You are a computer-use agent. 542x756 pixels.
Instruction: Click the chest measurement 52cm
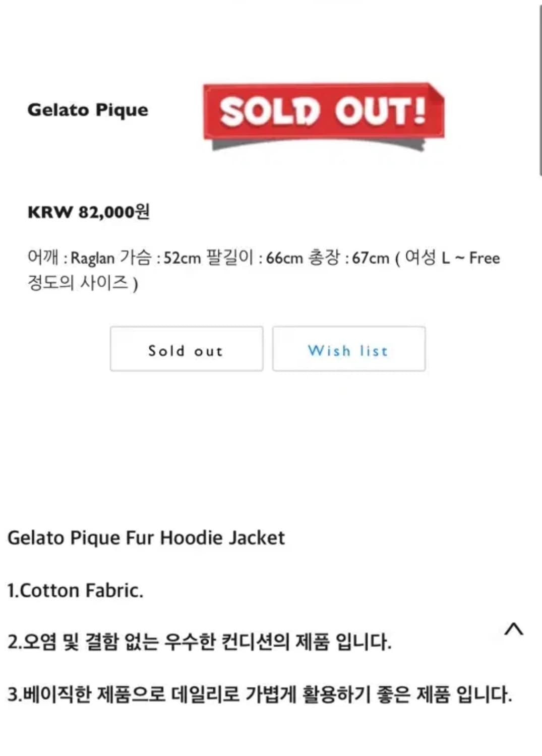(182, 258)
